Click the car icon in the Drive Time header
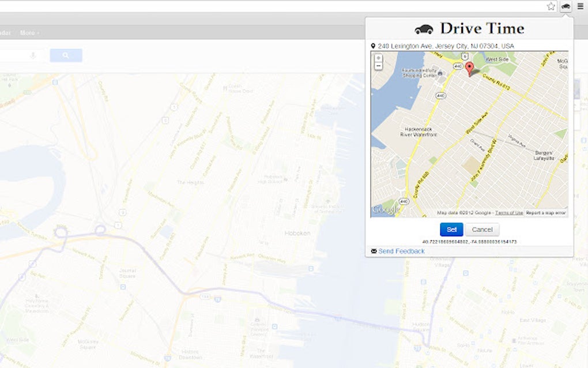This screenshot has width=588, height=368. pos(423,28)
